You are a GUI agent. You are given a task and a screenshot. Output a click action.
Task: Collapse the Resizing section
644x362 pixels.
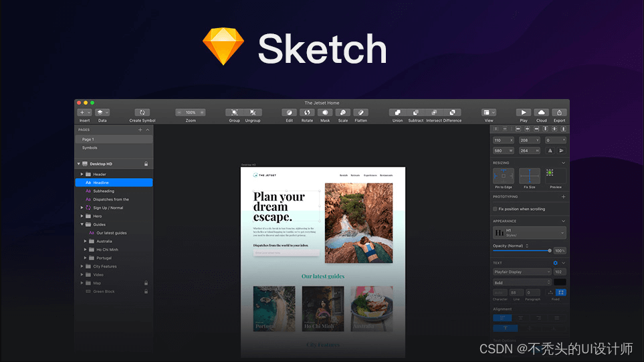coord(564,163)
